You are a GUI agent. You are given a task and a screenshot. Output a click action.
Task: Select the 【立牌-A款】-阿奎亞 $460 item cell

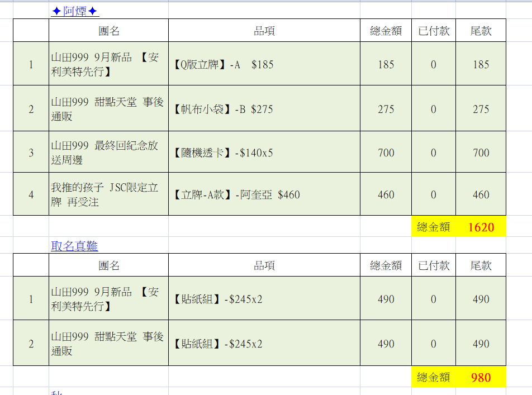pyautogui.click(x=264, y=194)
